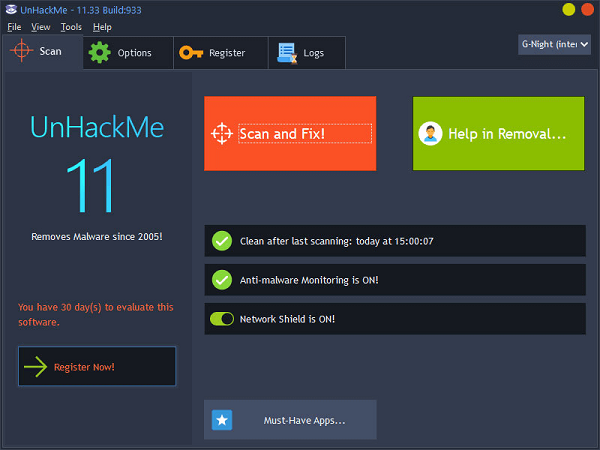Open the File menu
Image resolution: width=600 pixels, height=450 pixels.
click(x=14, y=27)
